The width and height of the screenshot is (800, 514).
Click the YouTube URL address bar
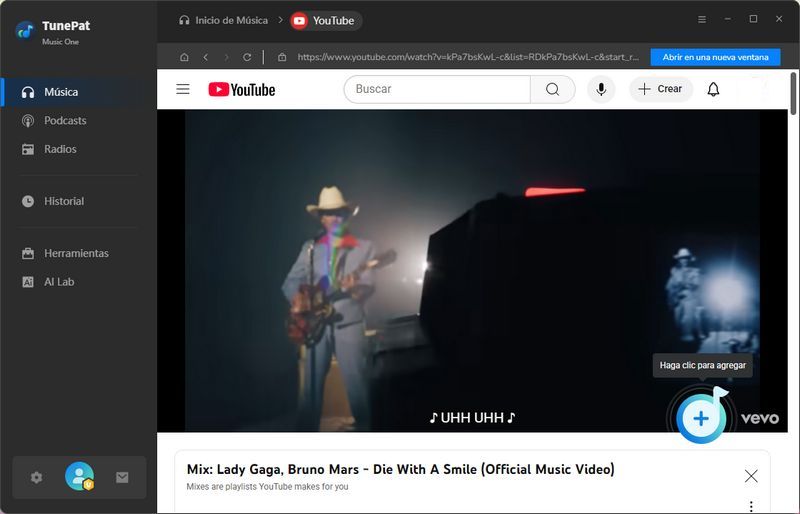pos(468,57)
